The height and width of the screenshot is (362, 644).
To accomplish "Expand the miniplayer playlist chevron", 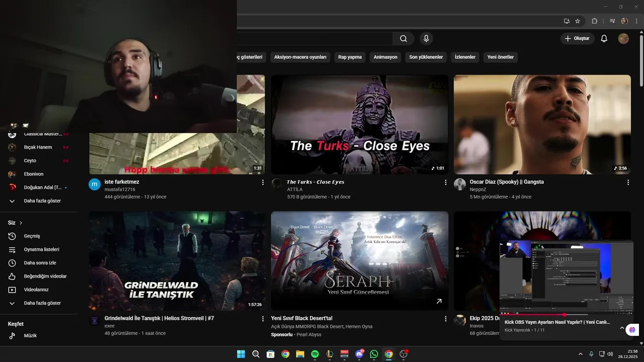I will 622,328.
